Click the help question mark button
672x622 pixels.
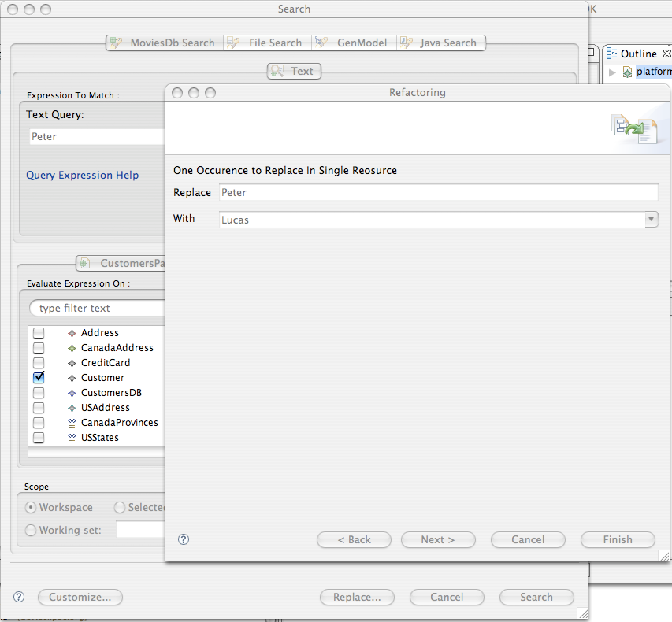(184, 539)
